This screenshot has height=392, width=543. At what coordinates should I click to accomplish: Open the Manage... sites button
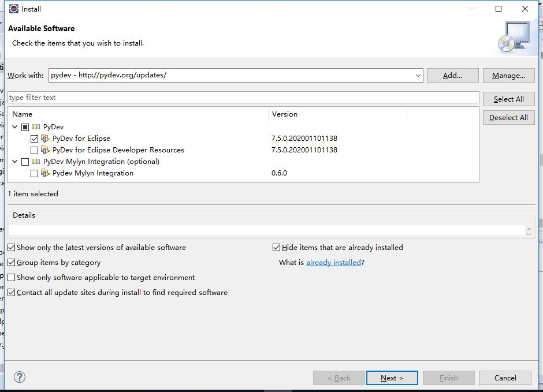point(509,76)
